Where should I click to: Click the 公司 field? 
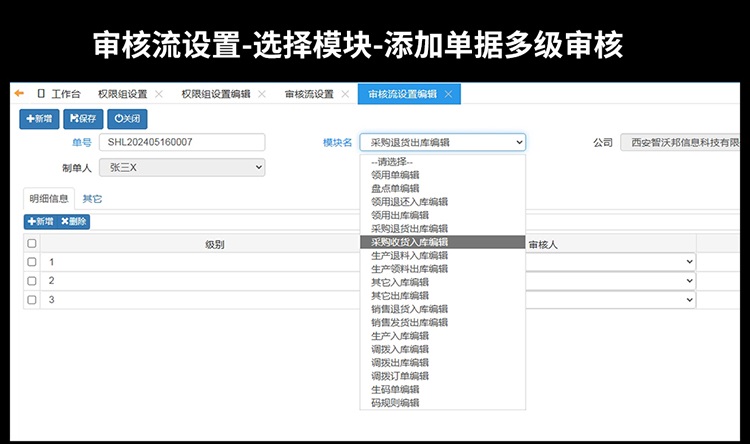tap(680, 142)
